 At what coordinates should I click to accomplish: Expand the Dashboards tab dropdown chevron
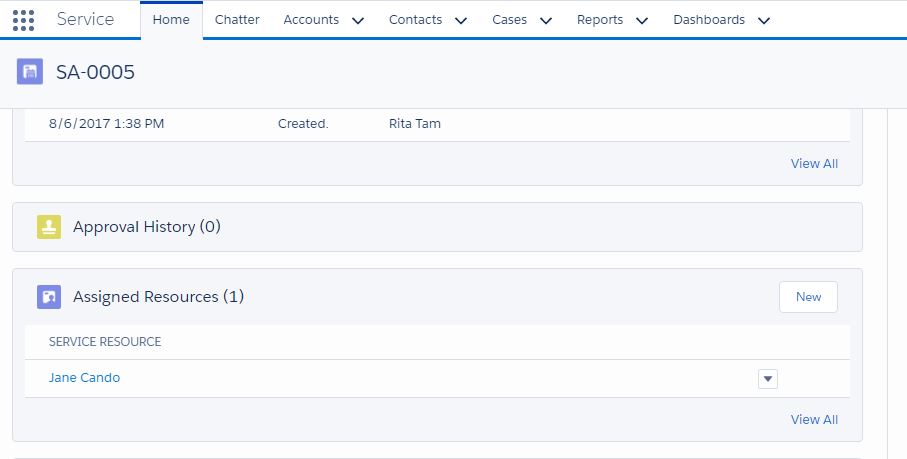click(764, 20)
